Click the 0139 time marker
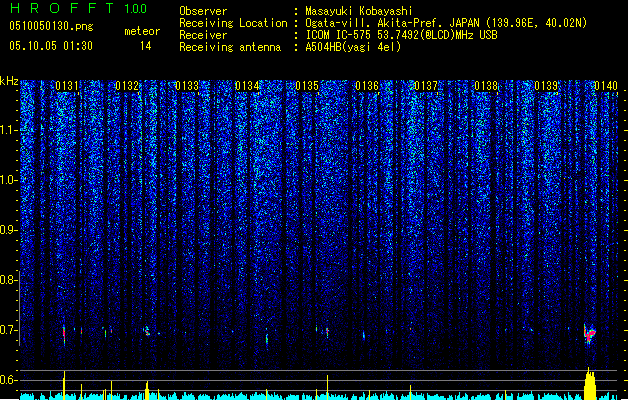Screen dimensions: 629x400 (546, 86)
